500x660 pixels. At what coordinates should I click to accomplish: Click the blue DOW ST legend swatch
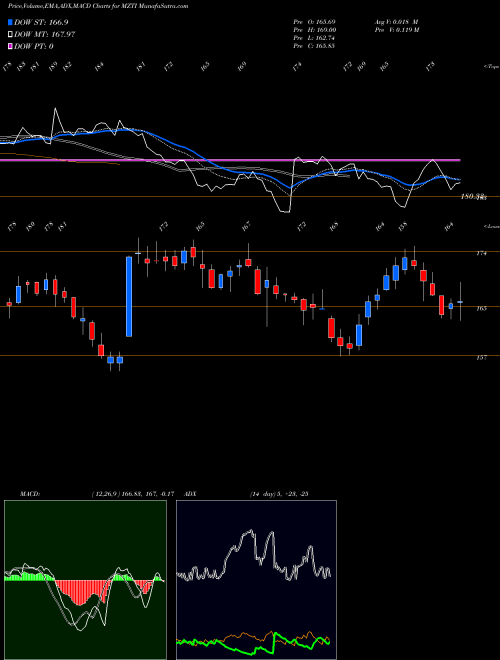[x=10, y=22]
